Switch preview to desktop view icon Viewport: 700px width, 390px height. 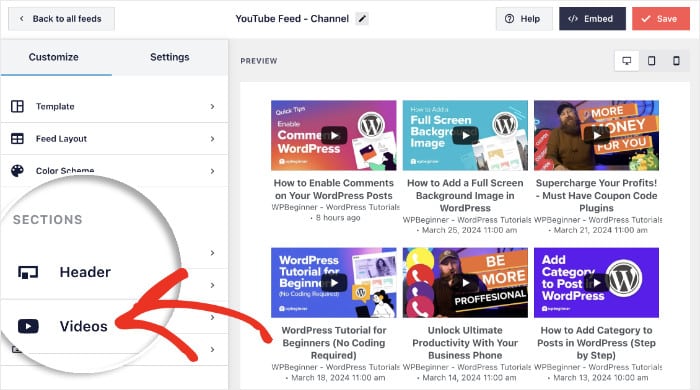[x=627, y=61]
